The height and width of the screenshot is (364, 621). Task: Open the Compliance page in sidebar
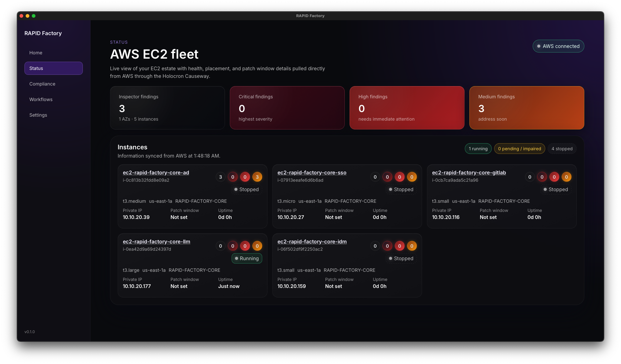(x=42, y=84)
